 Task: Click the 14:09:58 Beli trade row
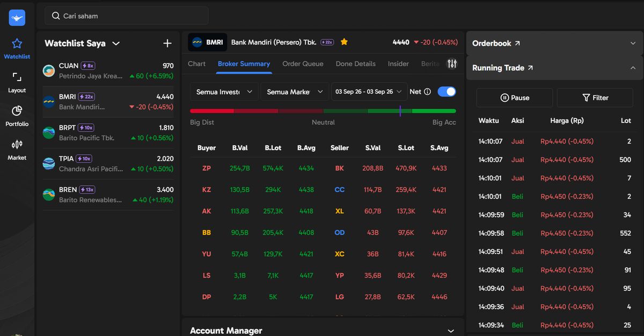point(555,233)
